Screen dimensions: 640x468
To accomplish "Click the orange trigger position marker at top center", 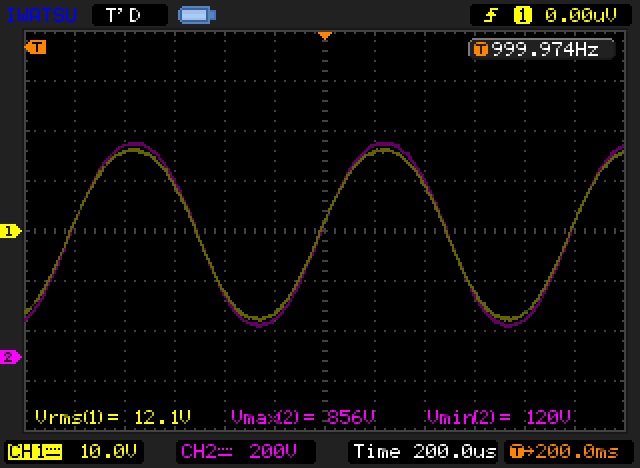I will pyautogui.click(x=324, y=37).
